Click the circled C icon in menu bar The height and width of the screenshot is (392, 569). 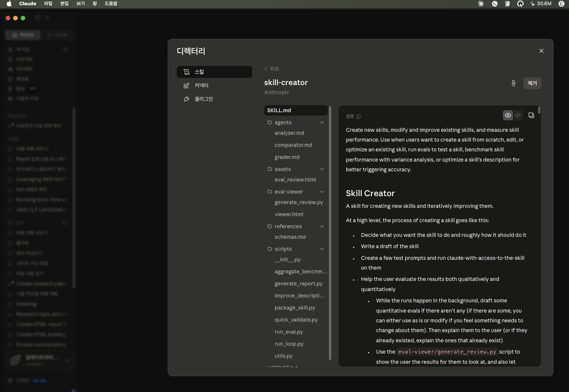click(561, 4)
